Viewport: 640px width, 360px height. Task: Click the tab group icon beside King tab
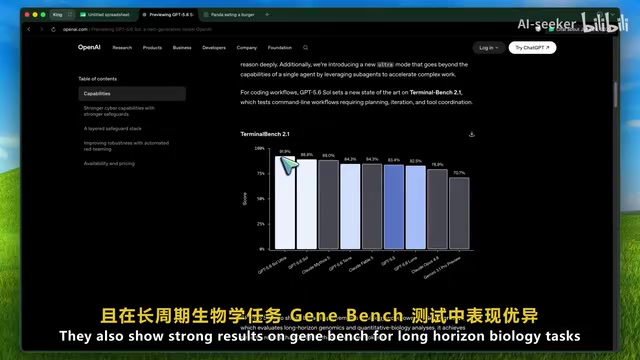click(x=70, y=14)
